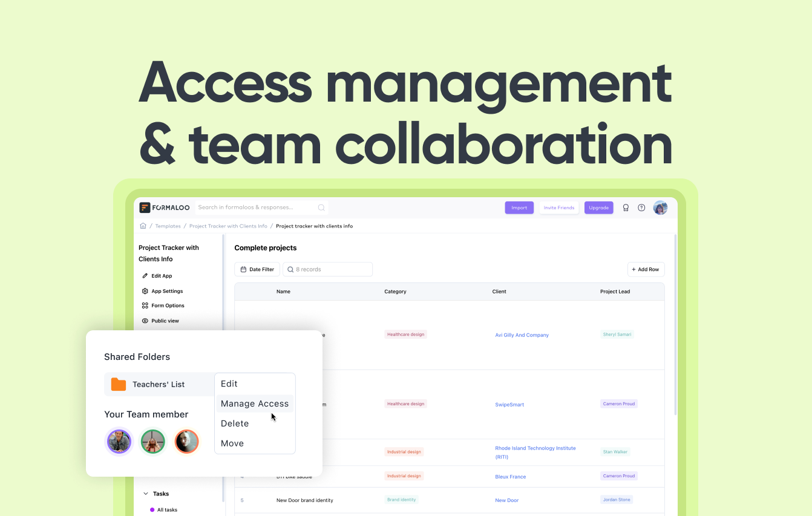Open the Bleux France client link
Screen dimensions: 812x516
coord(511,477)
